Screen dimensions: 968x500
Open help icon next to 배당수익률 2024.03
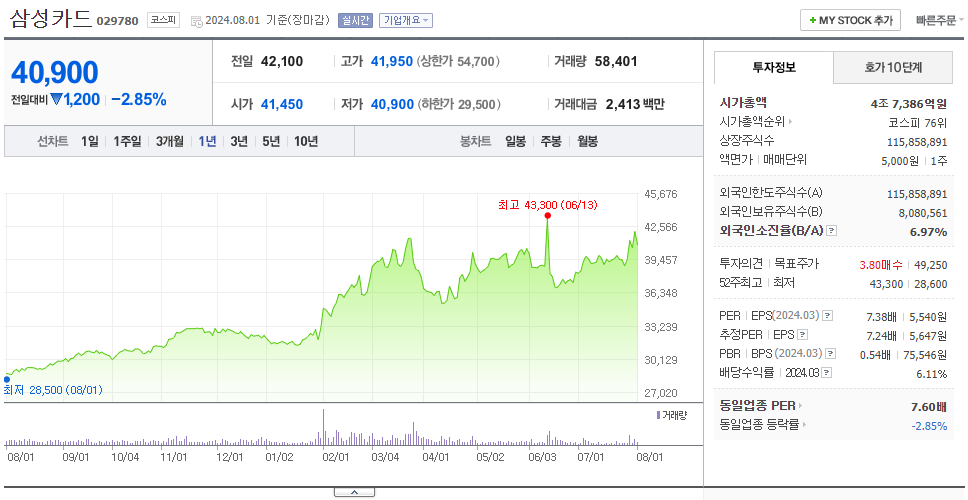click(x=827, y=373)
